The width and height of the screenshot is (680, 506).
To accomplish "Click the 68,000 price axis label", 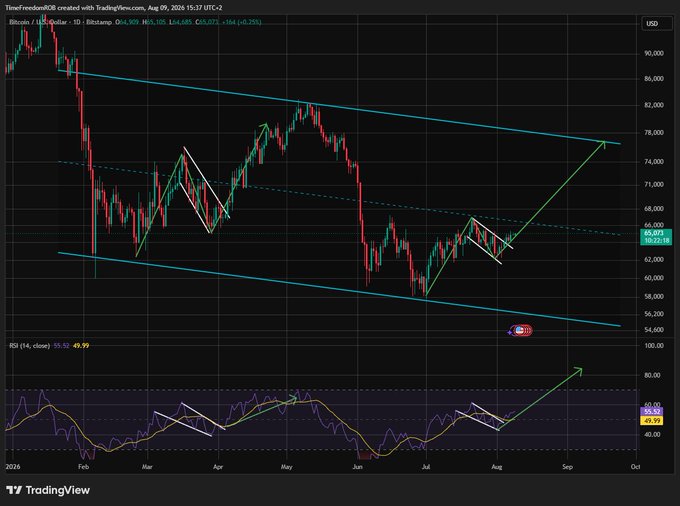I will point(654,209).
